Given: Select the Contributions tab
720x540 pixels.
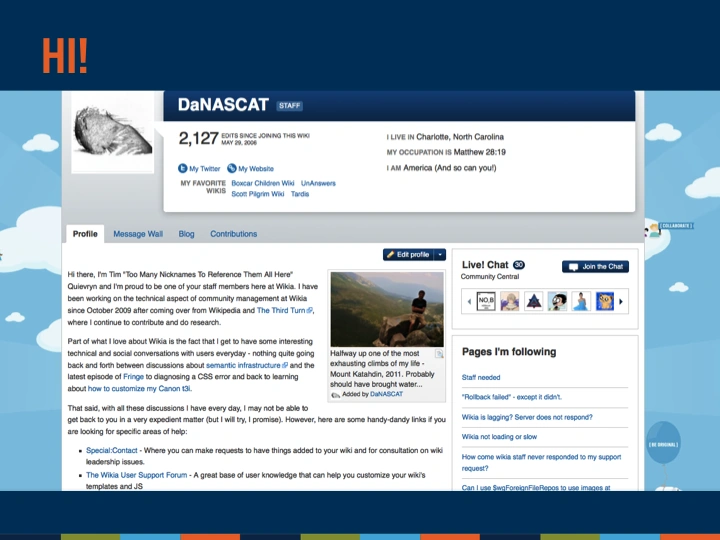Looking at the screenshot, I should [x=233, y=234].
